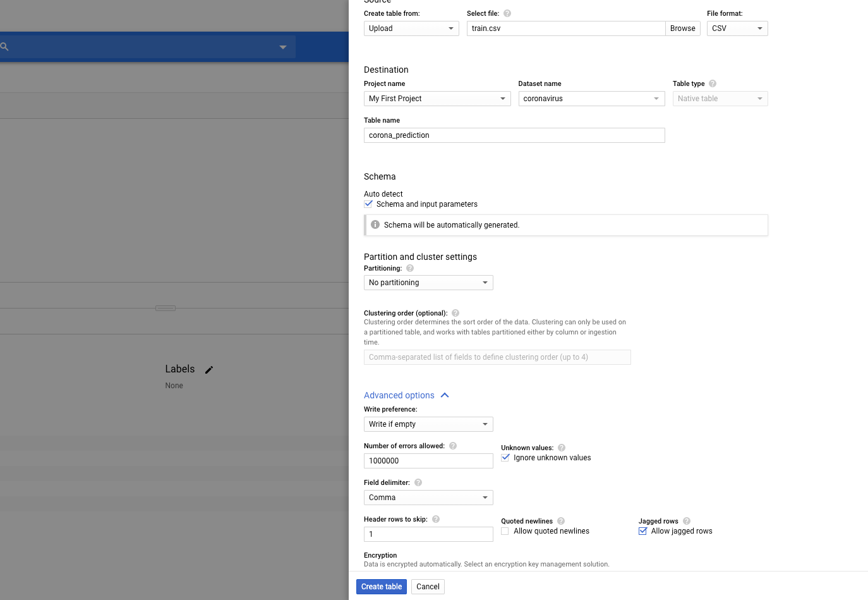Screen dimensions: 868x600
Task: Click the info icon in schema notice
Action: click(375, 224)
